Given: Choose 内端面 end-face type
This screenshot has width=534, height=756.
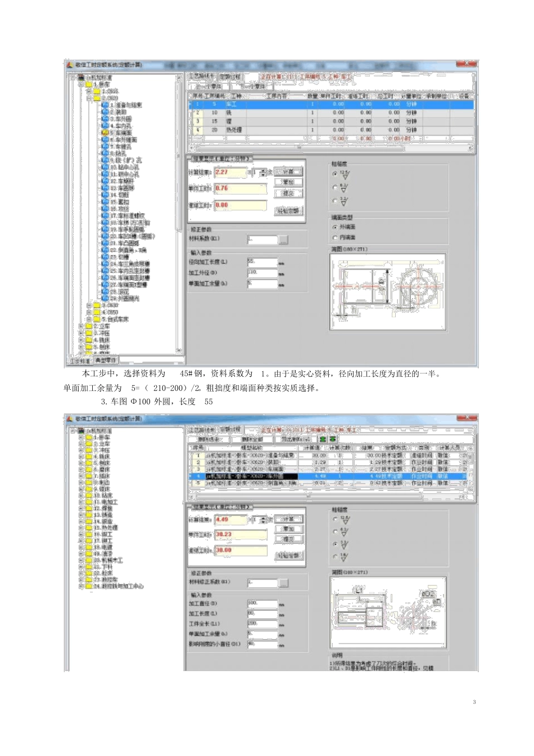Looking at the screenshot, I should [x=335, y=237].
